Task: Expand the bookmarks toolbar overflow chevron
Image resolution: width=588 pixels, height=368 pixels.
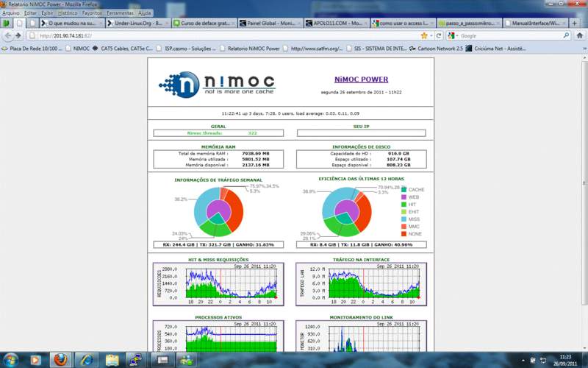Action: tap(584, 49)
